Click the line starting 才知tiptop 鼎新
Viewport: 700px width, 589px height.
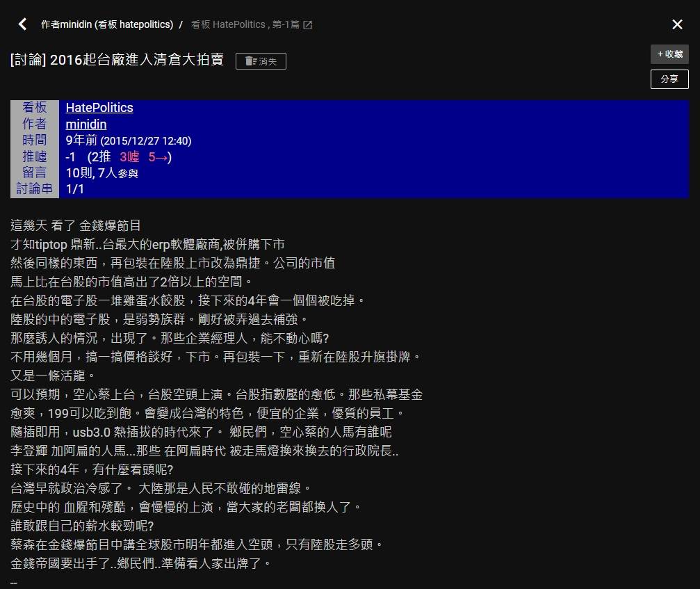pos(148,244)
